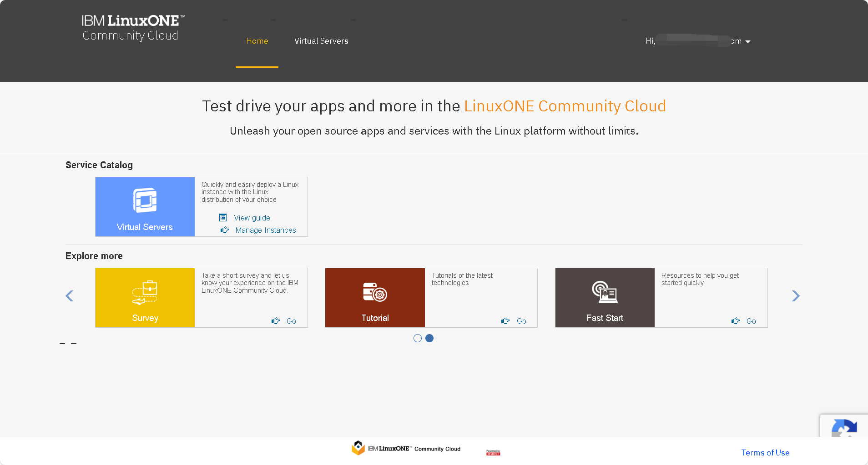Click Go link on Fast Start card
This screenshot has width=868, height=465.
(751, 321)
